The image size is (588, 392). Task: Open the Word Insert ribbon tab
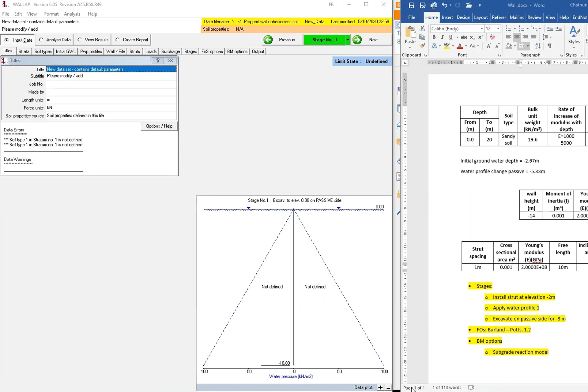[447, 17]
